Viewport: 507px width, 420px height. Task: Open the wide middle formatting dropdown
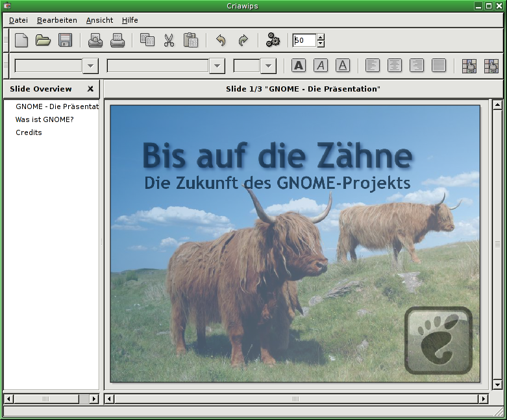217,66
